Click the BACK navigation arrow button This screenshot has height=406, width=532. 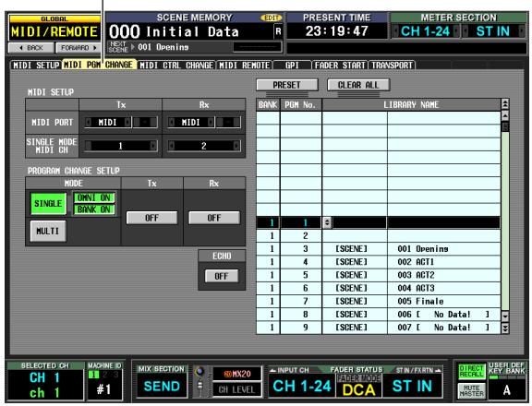pos(30,48)
